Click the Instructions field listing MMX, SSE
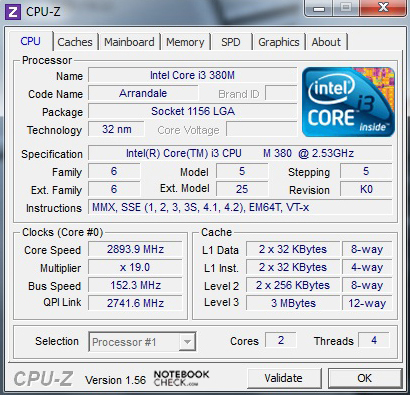Image resolution: width=410 pixels, height=395 pixels. coord(240,207)
